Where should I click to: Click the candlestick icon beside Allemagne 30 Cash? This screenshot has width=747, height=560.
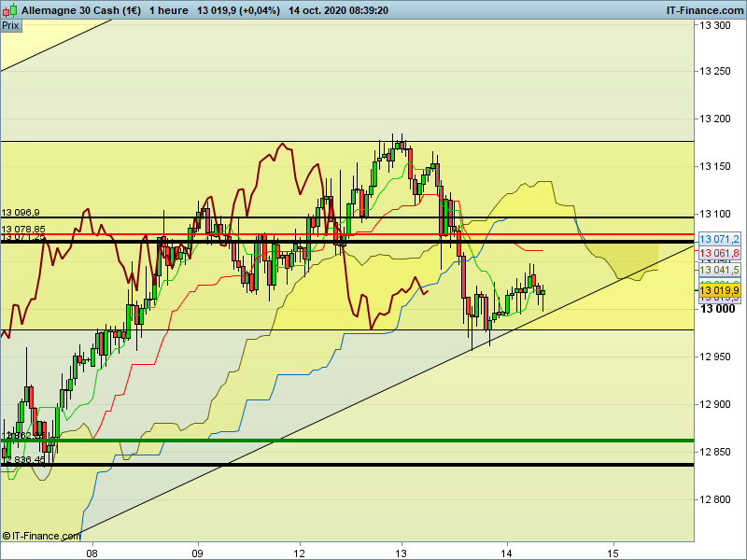tap(10, 10)
